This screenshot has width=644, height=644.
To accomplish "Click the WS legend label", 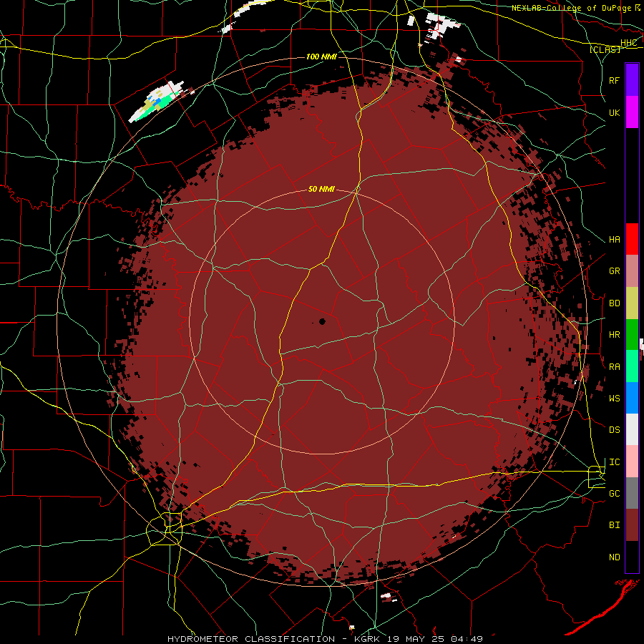I will pos(614,398).
